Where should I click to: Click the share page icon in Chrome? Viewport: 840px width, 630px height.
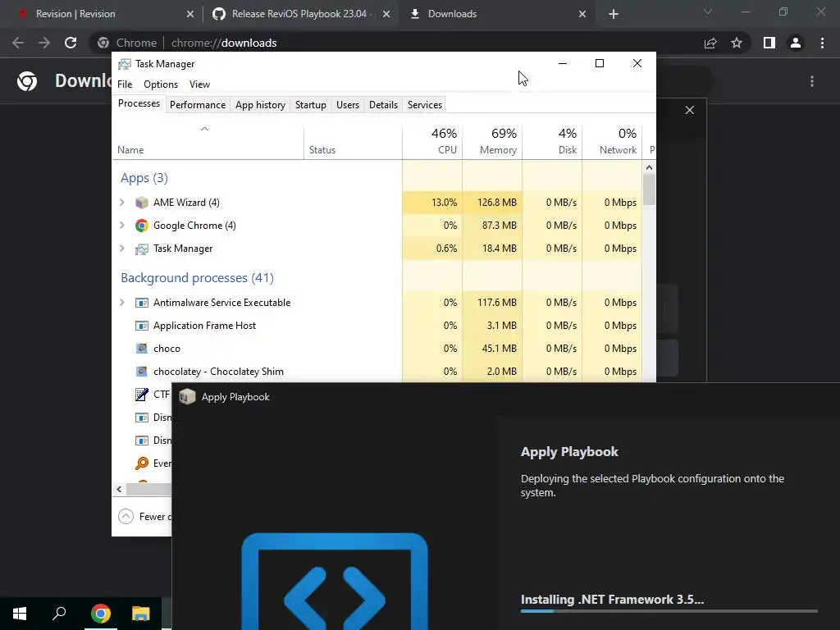pos(710,43)
